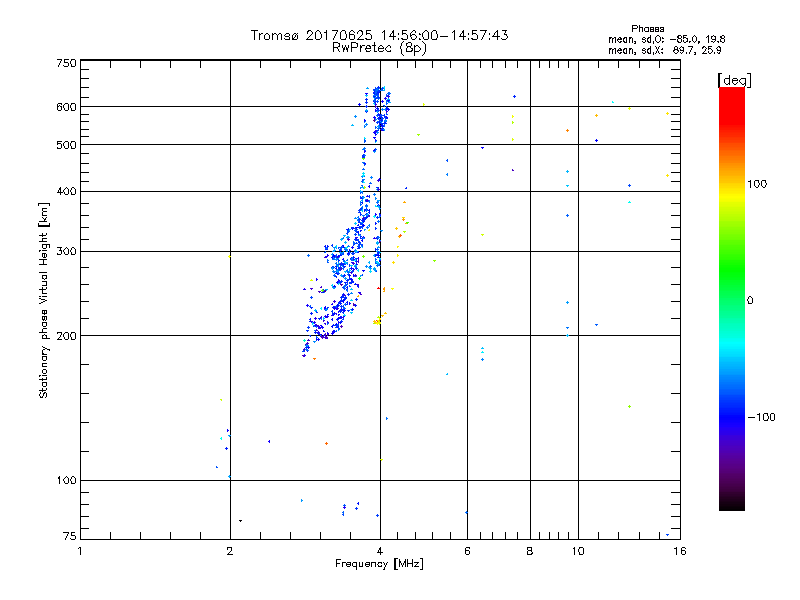This screenshot has height=600, width=800.
Task: Click the x-axis tick label '10'
Action: point(578,551)
